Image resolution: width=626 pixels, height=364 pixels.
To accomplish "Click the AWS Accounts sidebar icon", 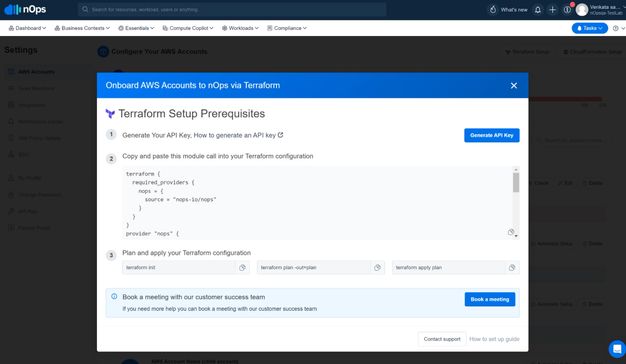I will pyautogui.click(x=11, y=71).
